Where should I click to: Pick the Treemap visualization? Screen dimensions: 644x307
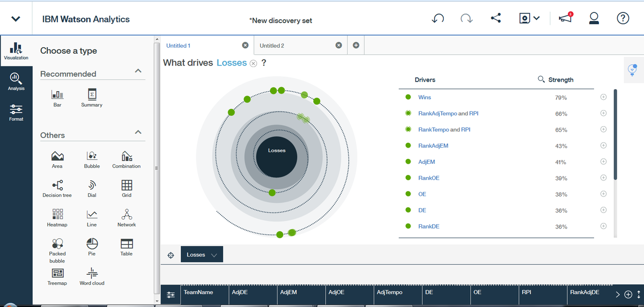pyautogui.click(x=57, y=276)
